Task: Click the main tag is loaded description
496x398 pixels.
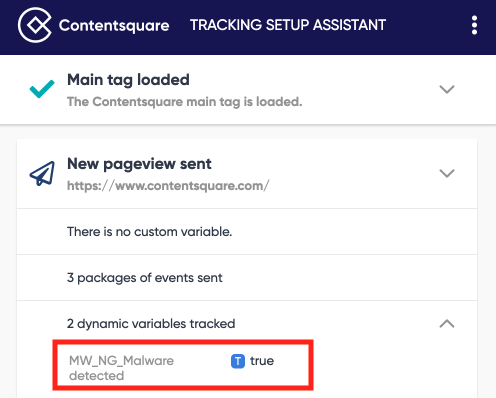Action: pyautogui.click(x=185, y=102)
